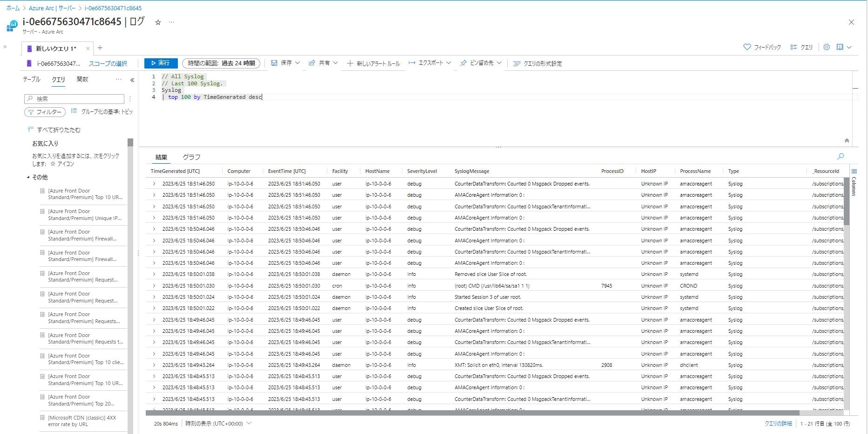Viewport: 868px width, 434px height.
Task: Expand the dropdown next to book icon
Action: tap(849, 47)
